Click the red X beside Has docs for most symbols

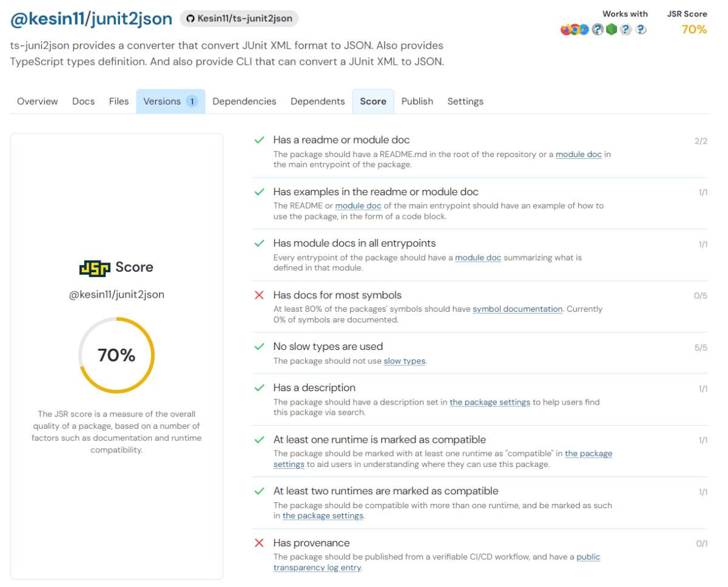click(259, 295)
